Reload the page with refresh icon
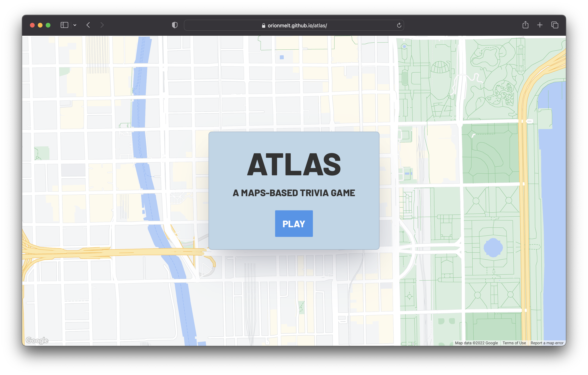The image size is (588, 375). pyautogui.click(x=399, y=25)
